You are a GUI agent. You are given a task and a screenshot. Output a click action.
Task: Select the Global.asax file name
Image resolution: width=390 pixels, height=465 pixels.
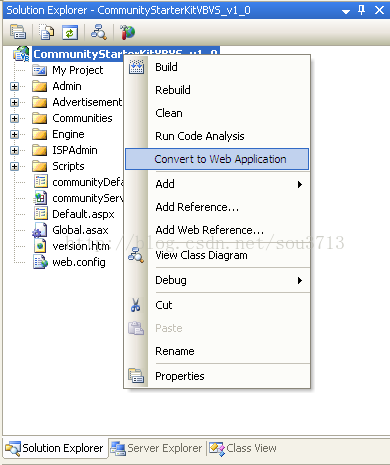tap(80, 230)
